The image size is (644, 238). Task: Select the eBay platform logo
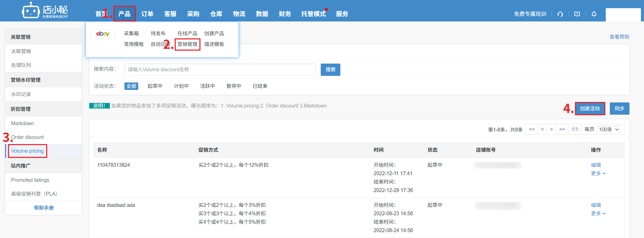(x=103, y=34)
